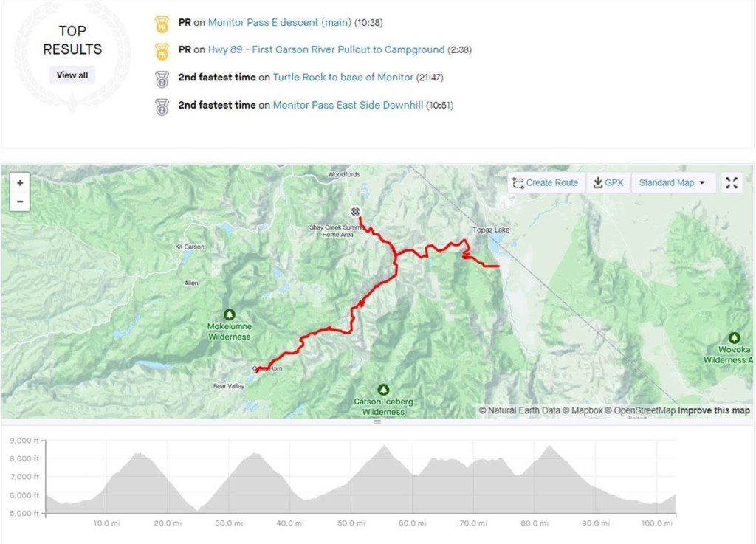
Task: Click the gold PR medal for Monitor Pass
Action: point(162,23)
